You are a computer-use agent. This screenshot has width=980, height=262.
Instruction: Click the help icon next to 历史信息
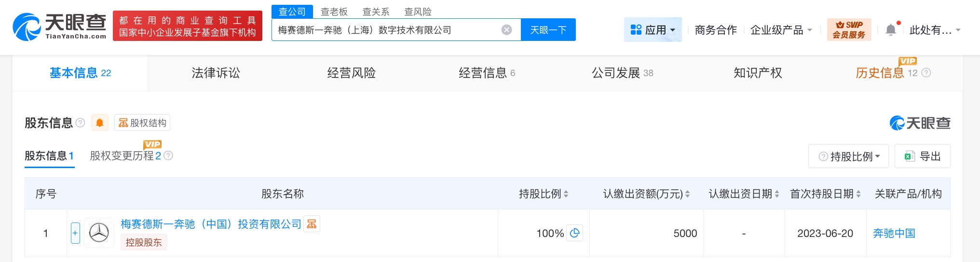(x=926, y=73)
